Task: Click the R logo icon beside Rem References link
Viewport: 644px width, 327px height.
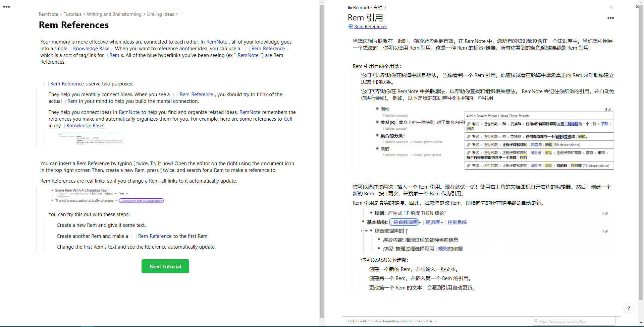Action: (x=351, y=26)
